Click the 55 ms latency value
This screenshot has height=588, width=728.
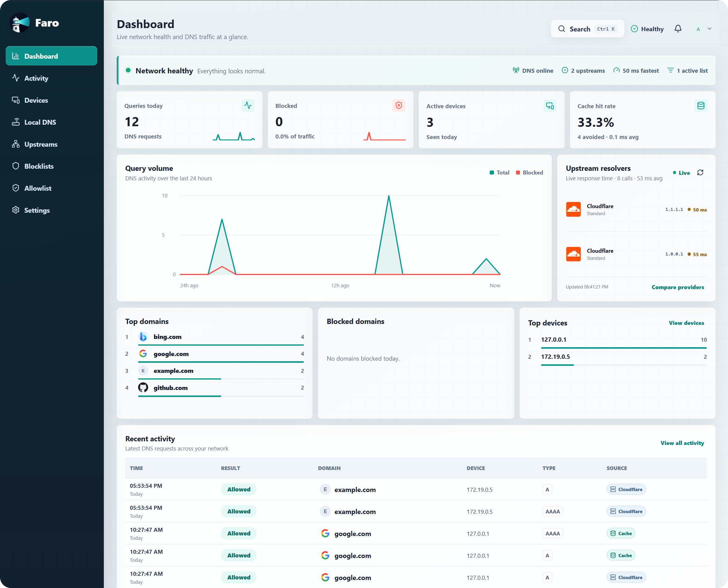coord(700,254)
